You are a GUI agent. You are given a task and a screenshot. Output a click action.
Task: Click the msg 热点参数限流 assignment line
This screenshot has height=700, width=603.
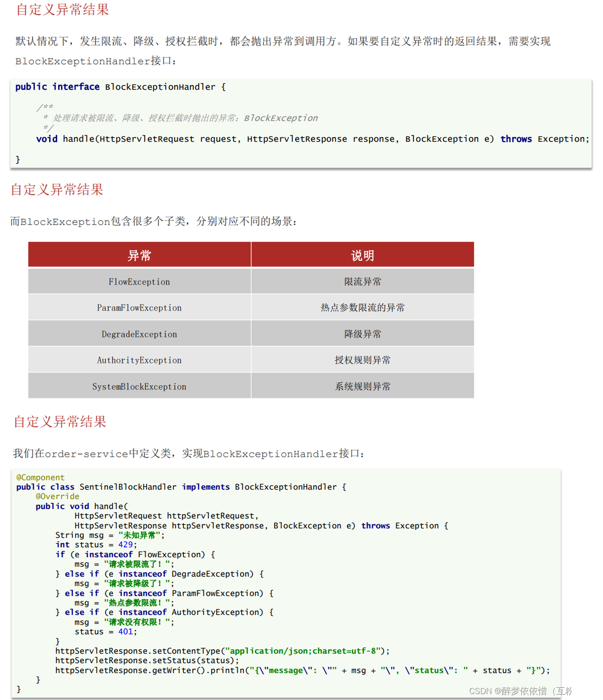coord(124,603)
